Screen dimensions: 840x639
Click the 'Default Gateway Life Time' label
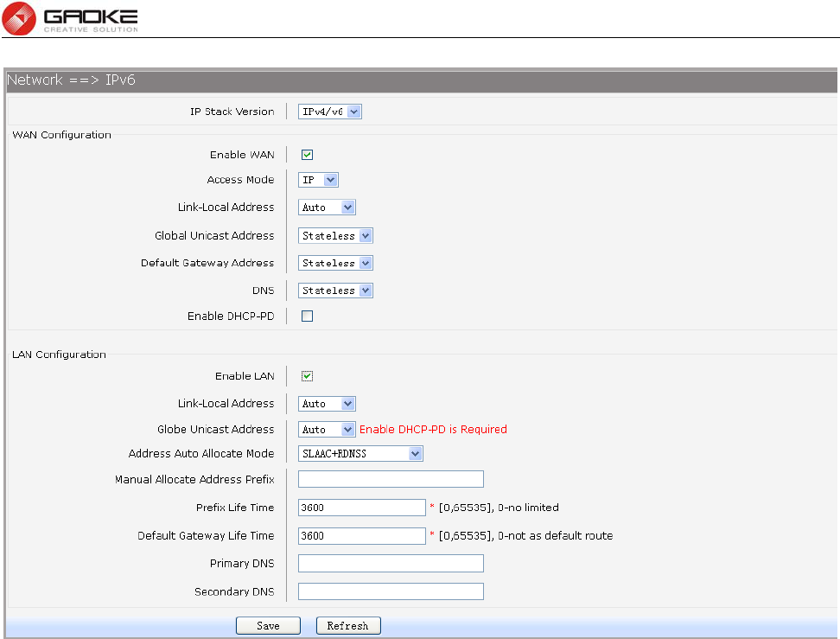(206, 536)
